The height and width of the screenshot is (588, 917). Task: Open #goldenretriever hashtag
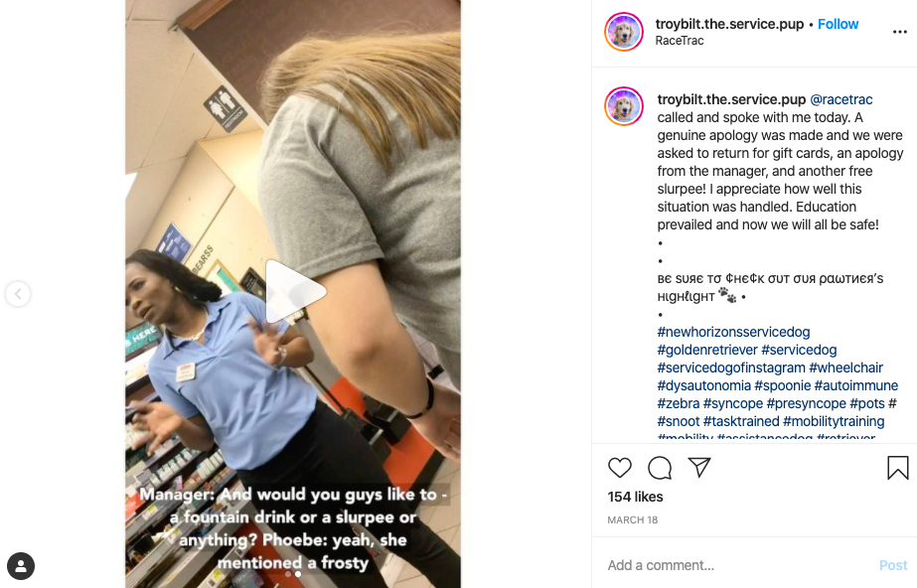(x=707, y=350)
